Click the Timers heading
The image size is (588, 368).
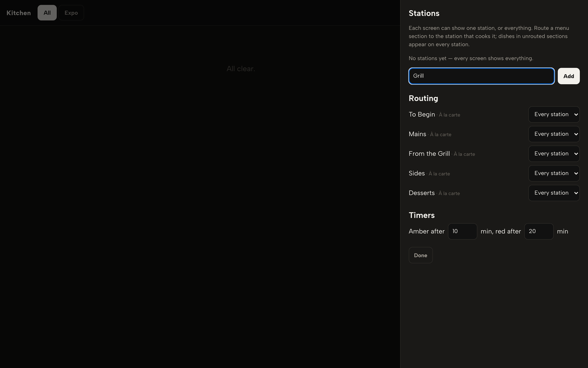[421, 215]
